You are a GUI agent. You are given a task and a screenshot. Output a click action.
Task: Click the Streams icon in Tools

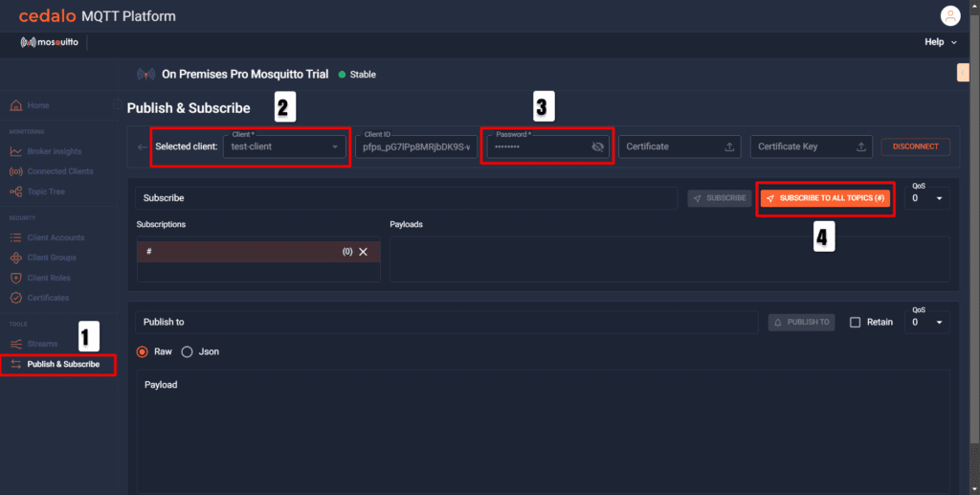16,344
